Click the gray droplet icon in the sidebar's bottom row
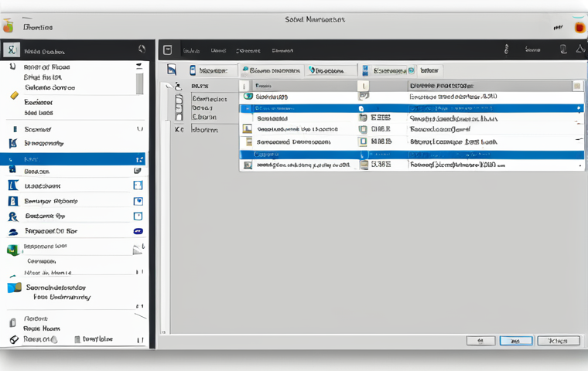Image resolution: width=588 pixels, height=371 pixels. [x=54, y=339]
